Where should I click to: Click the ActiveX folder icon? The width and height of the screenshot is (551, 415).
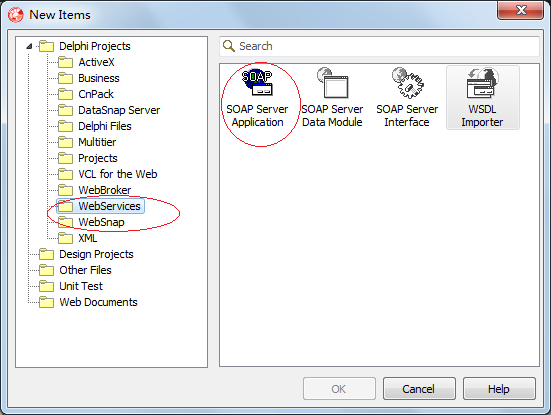[65, 62]
